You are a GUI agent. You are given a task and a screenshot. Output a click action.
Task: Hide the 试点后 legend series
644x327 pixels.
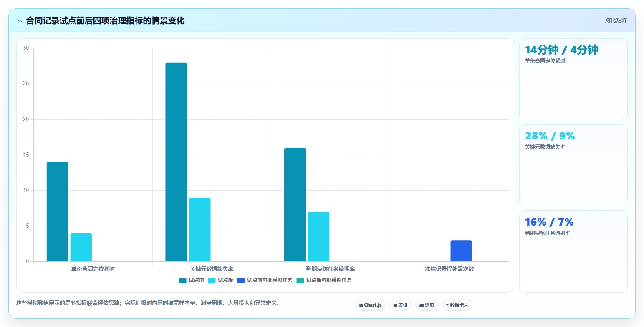[x=220, y=280]
